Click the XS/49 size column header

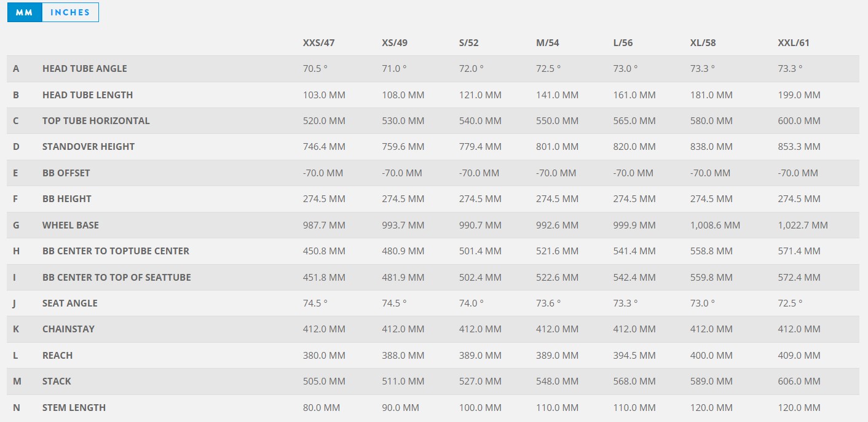click(395, 43)
